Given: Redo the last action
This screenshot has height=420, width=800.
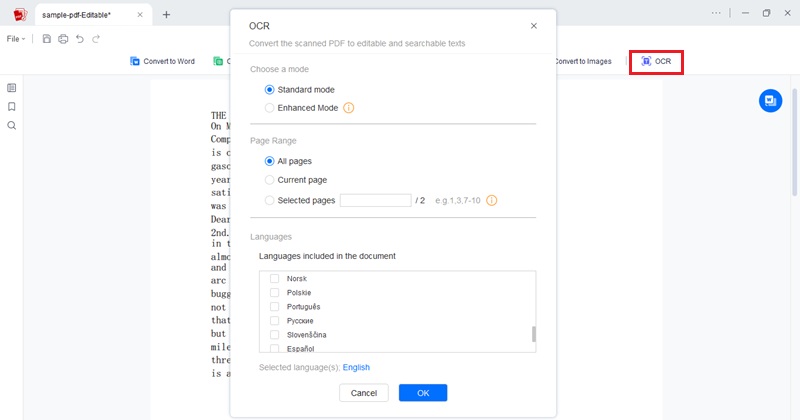Looking at the screenshot, I should (x=96, y=39).
